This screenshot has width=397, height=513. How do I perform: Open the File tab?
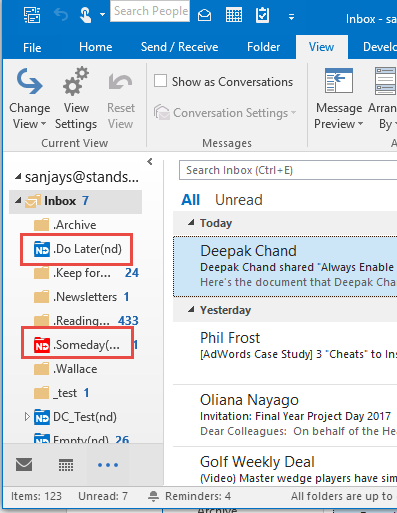(x=32, y=47)
